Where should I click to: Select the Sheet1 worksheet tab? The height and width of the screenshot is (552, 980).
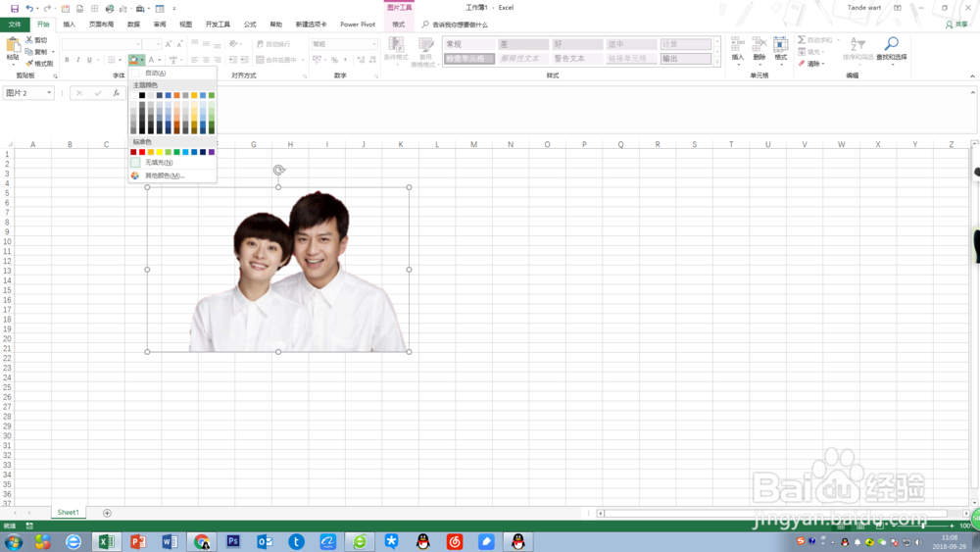click(x=69, y=513)
